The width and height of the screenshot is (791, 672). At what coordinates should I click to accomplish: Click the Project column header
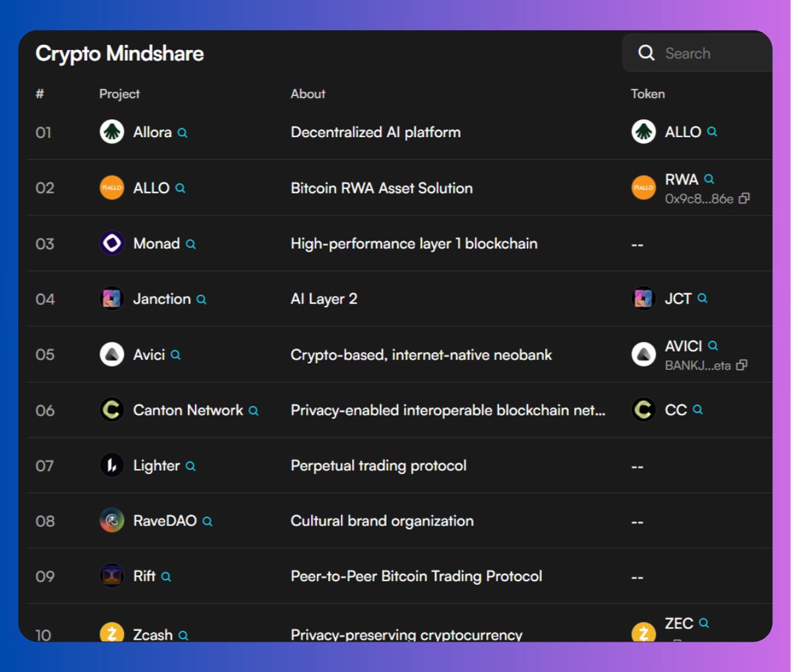coord(119,94)
